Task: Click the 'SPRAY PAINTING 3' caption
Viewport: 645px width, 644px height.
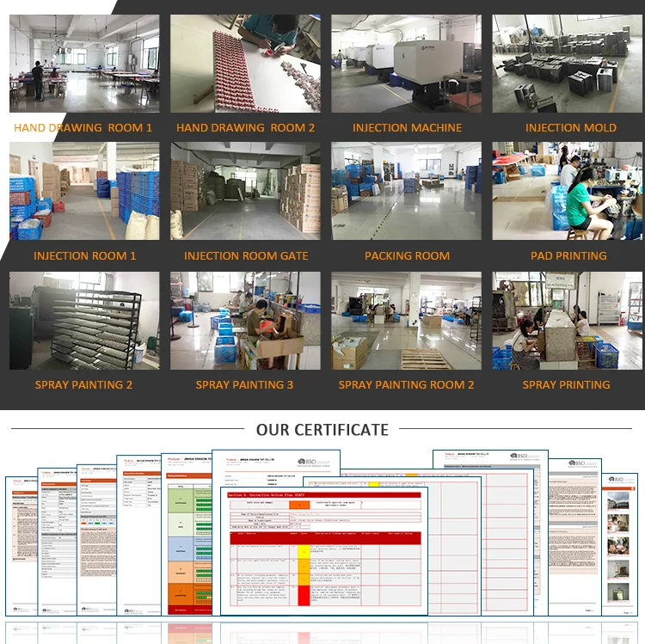Action: (244, 385)
